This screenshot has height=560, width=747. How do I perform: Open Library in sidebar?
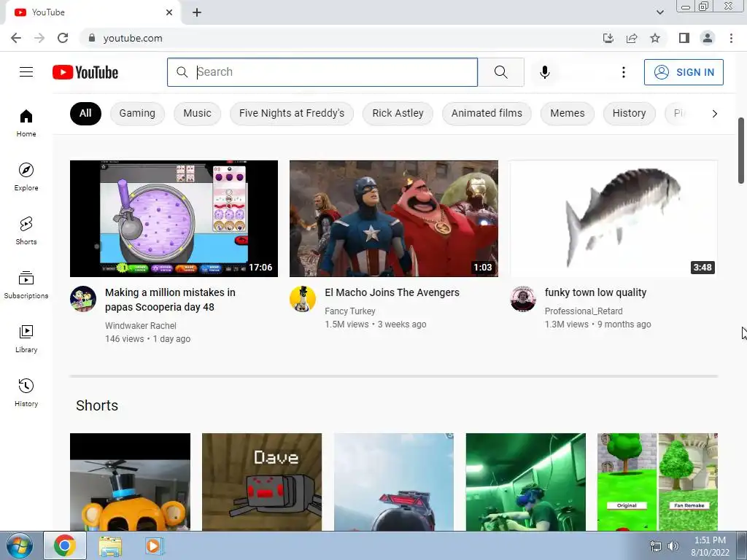pos(26,338)
